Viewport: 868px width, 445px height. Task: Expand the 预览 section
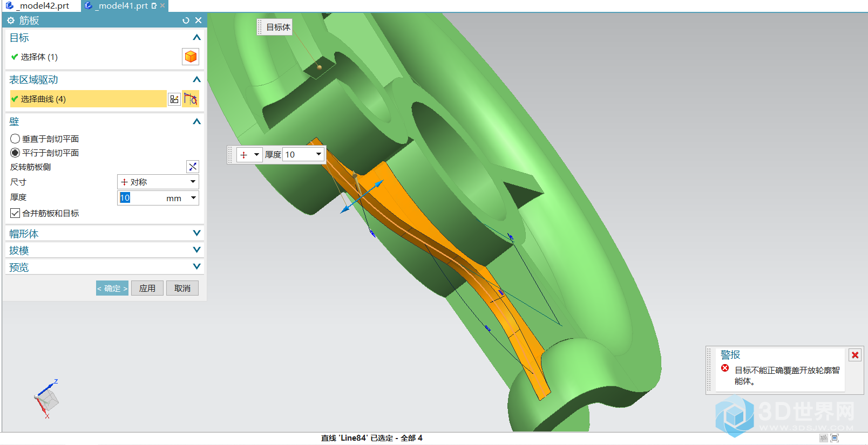tap(196, 267)
